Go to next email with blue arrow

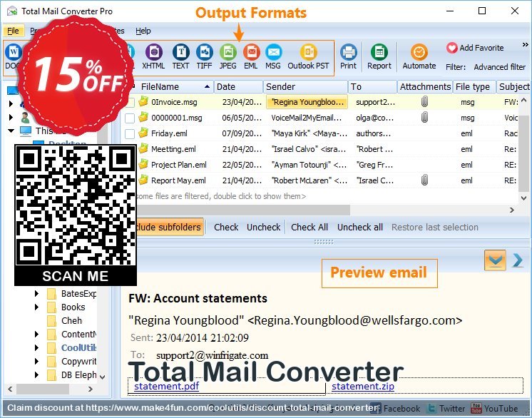518,260
